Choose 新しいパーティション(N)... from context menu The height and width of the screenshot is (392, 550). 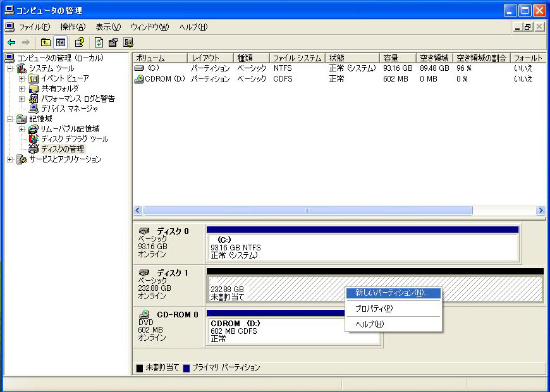point(391,293)
